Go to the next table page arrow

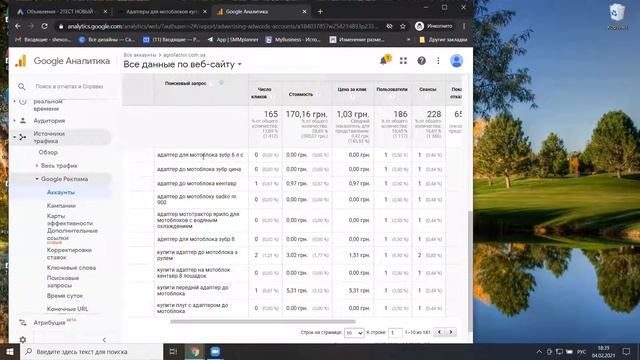tap(451, 332)
